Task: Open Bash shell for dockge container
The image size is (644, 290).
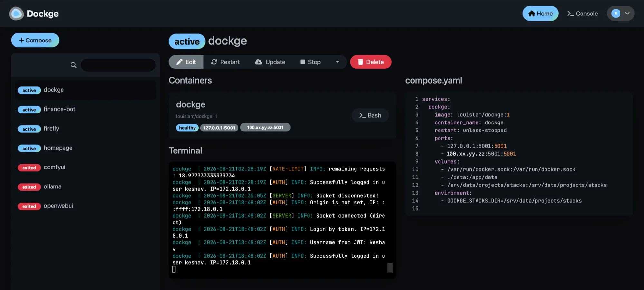Action: click(x=370, y=115)
